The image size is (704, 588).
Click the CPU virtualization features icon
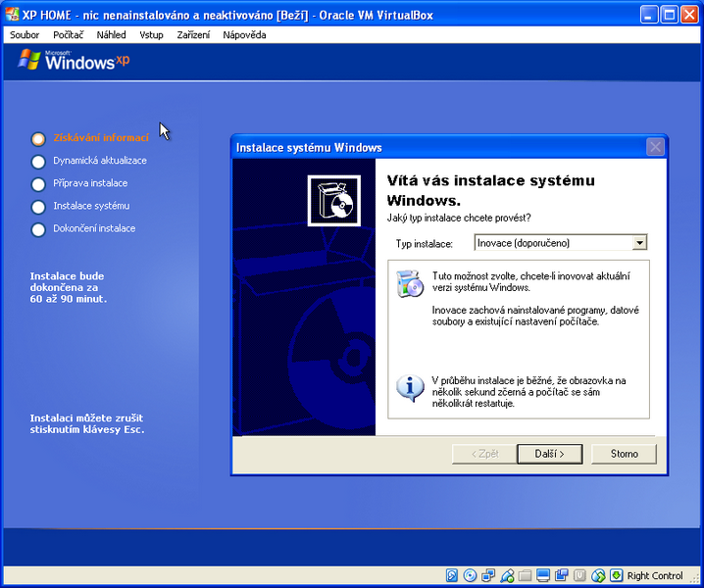pyautogui.click(x=580, y=575)
